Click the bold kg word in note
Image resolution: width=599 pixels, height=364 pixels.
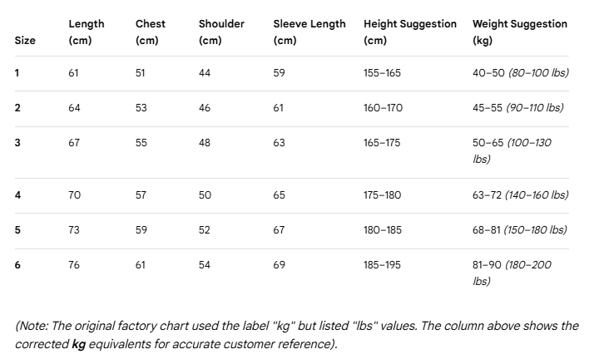(x=79, y=345)
